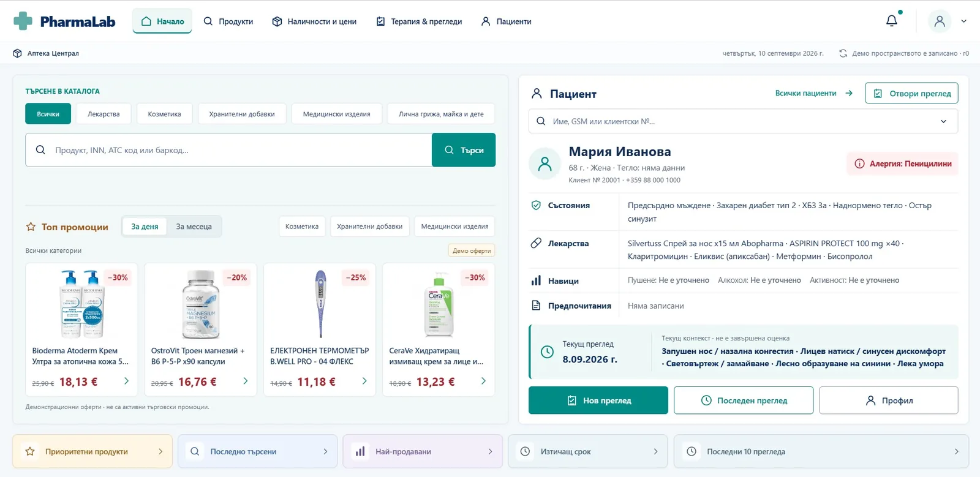Filter promotions by Медицински изделия
This screenshot has width=980, height=477.
tap(454, 227)
